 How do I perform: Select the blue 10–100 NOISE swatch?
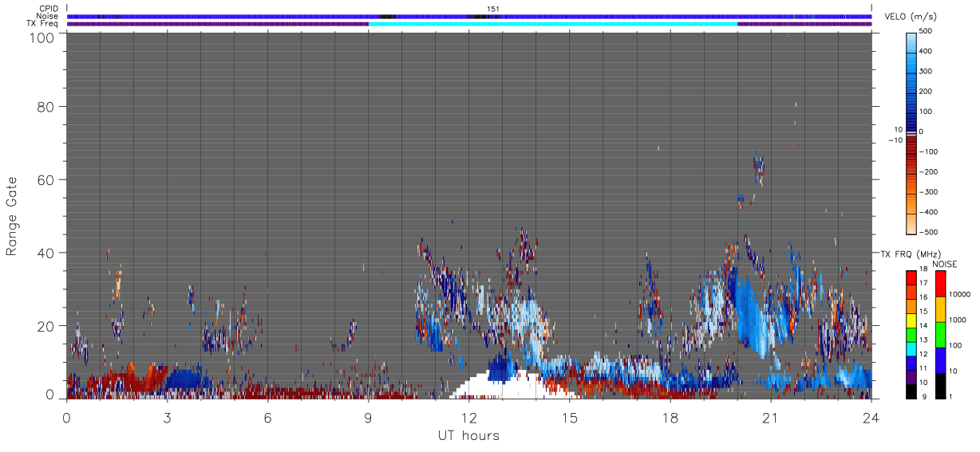click(939, 360)
